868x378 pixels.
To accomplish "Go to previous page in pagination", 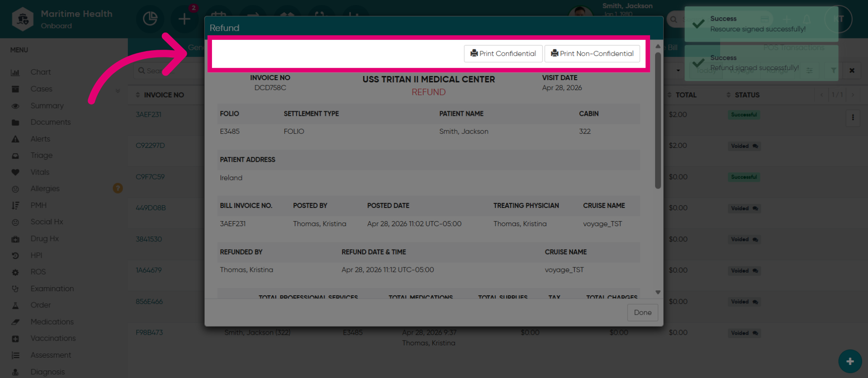I will tap(822, 95).
